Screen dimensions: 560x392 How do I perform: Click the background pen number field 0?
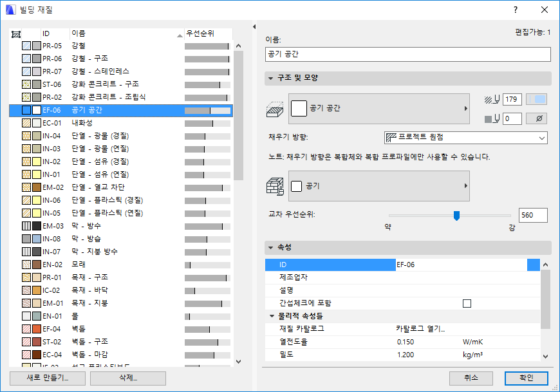tap(512, 118)
